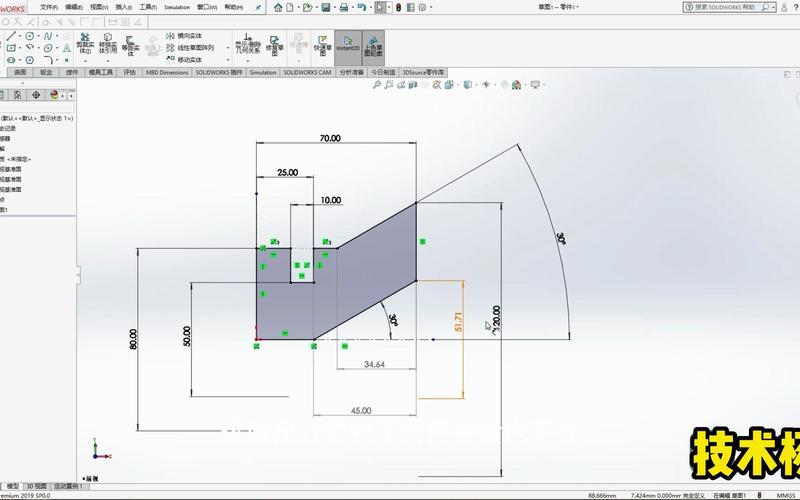Click Zoom to Area icon
The height and width of the screenshot is (500, 800).
(x=389, y=85)
